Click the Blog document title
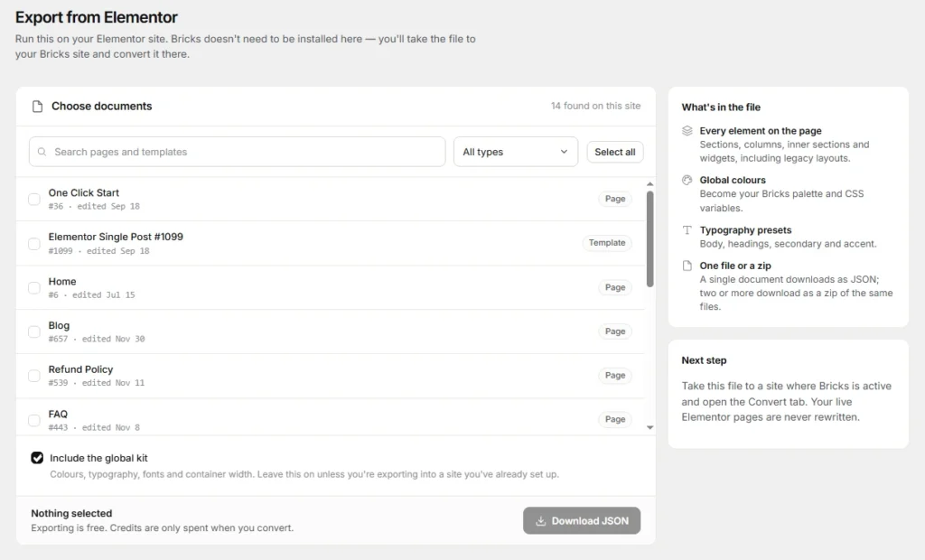925x560 pixels. 59,326
